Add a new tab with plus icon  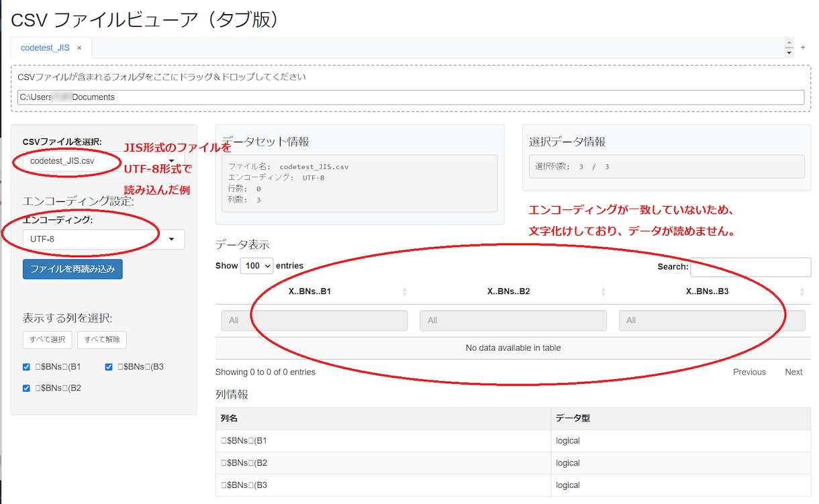click(x=803, y=48)
